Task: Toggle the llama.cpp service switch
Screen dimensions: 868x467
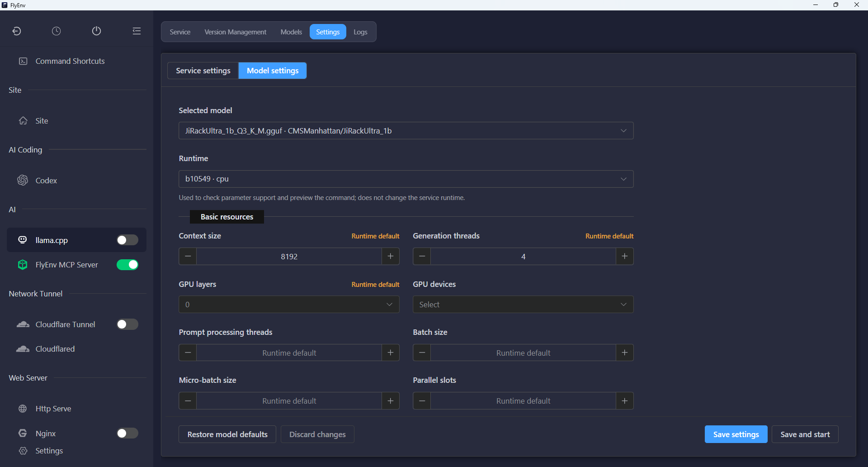Action: pyautogui.click(x=127, y=240)
